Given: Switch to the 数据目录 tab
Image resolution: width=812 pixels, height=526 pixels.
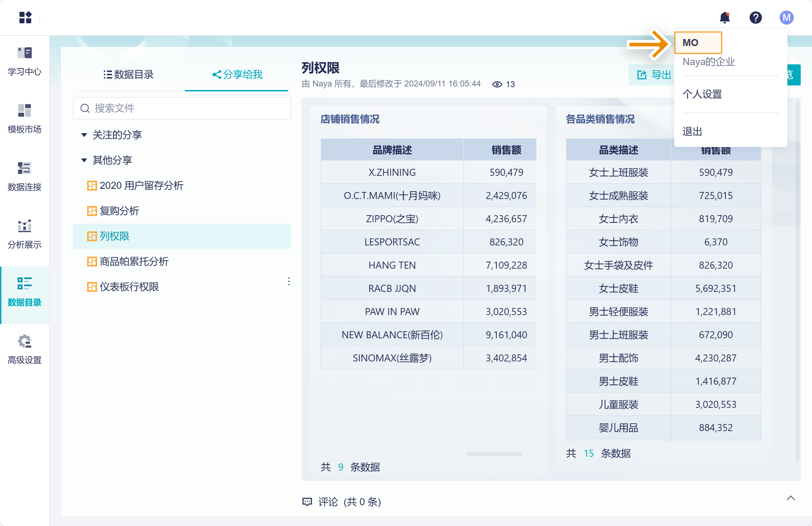Looking at the screenshot, I should [x=129, y=75].
